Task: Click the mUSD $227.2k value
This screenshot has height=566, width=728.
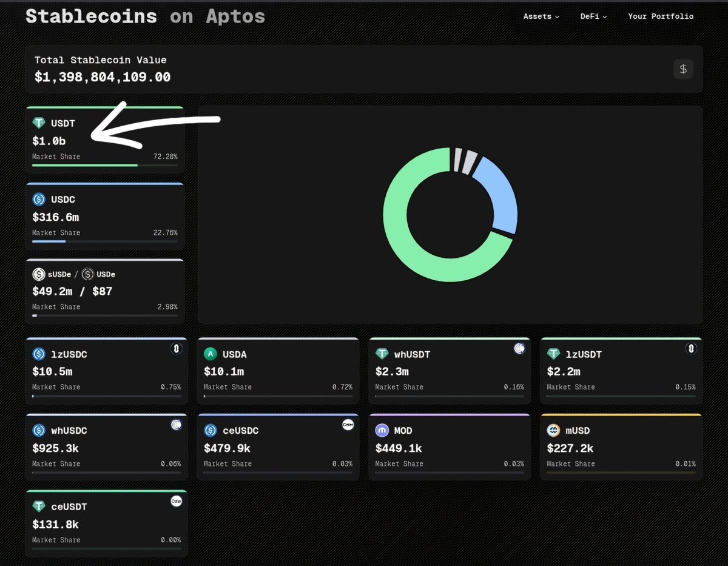Action: click(570, 448)
